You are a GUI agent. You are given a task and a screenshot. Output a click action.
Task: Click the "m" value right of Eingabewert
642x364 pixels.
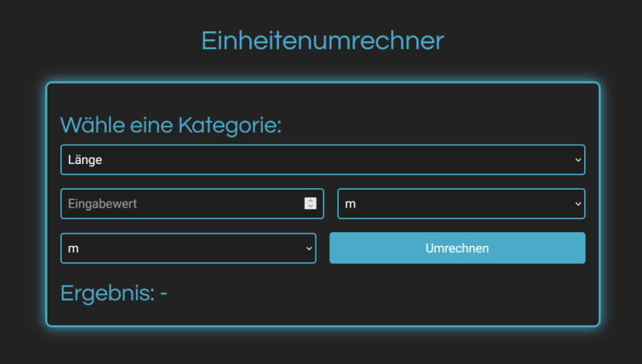coord(351,204)
